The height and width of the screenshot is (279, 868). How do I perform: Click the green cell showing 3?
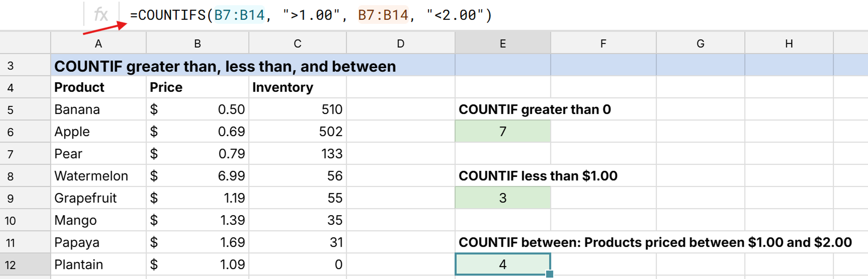(503, 198)
